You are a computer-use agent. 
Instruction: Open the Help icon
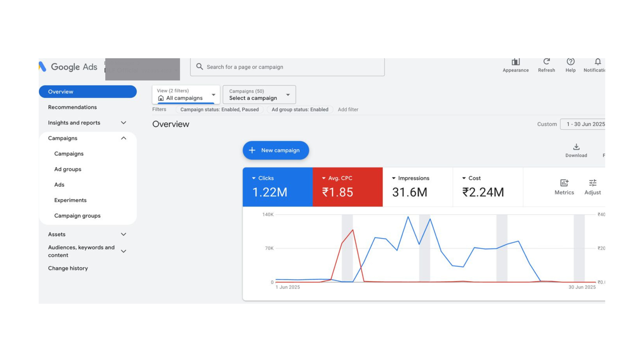[x=570, y=62]
